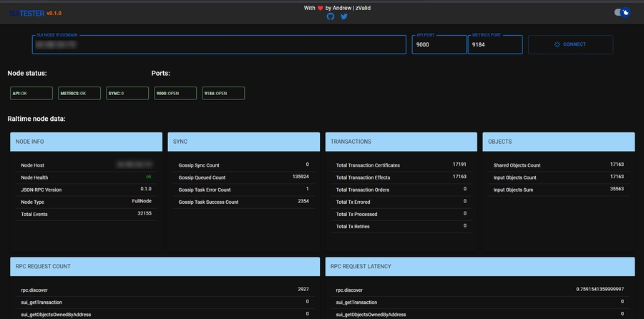
Task: Click the Metrics Port input field
Action: pos(495,44)
